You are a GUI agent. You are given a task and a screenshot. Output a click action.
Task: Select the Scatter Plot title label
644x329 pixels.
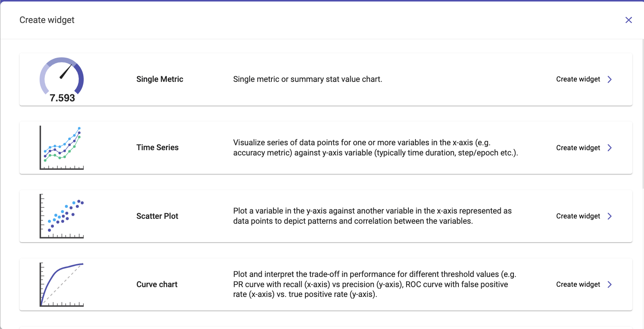(157, 216)
